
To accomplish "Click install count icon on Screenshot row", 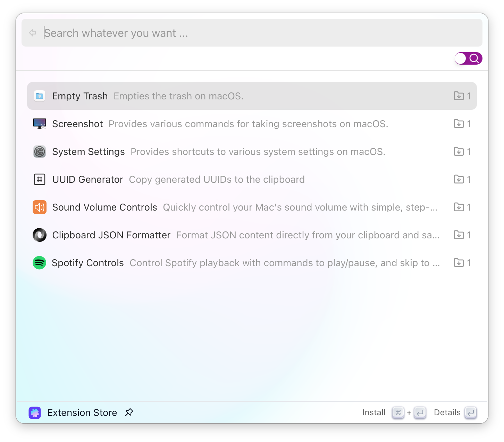I will pyautogui.click(x=459, y=124).
